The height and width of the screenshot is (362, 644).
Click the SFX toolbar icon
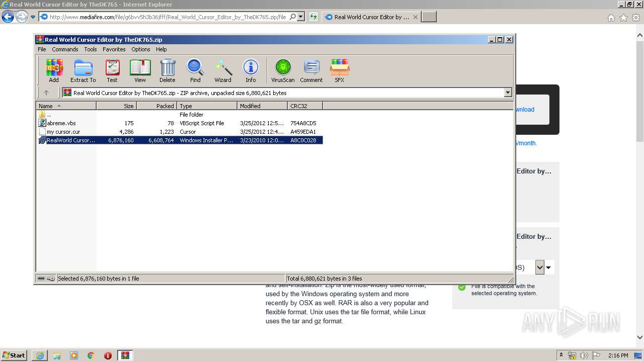click(340, 70)
